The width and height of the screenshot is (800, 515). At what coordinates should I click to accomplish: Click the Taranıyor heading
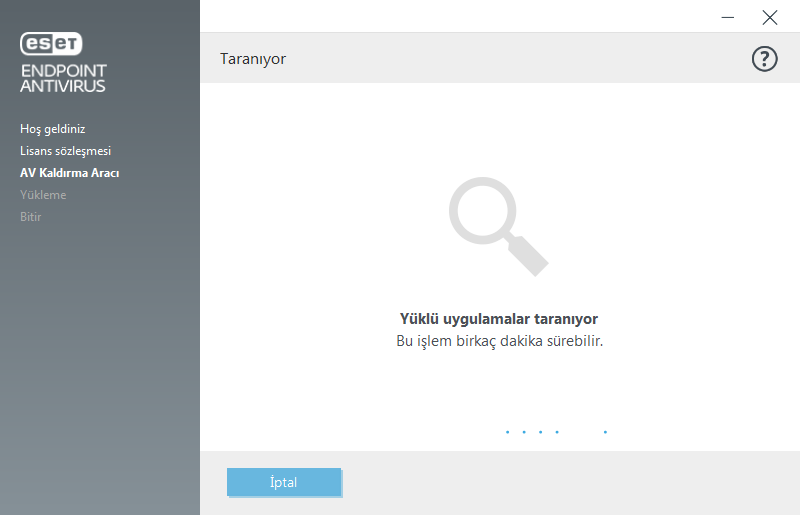pos(253,59)
